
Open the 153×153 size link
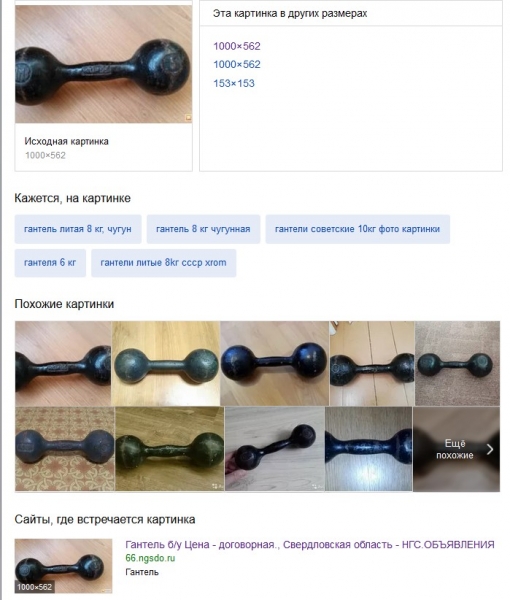[234, 83]
